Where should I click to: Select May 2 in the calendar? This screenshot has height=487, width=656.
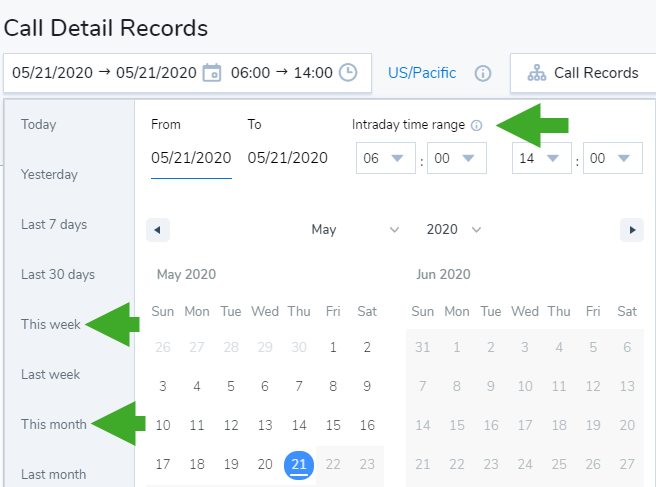pos(367,347)
